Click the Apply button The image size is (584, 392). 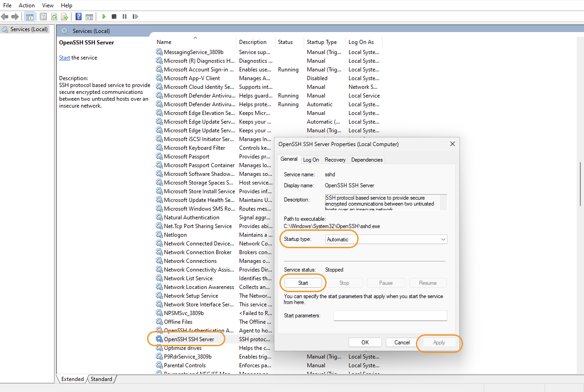439,343
